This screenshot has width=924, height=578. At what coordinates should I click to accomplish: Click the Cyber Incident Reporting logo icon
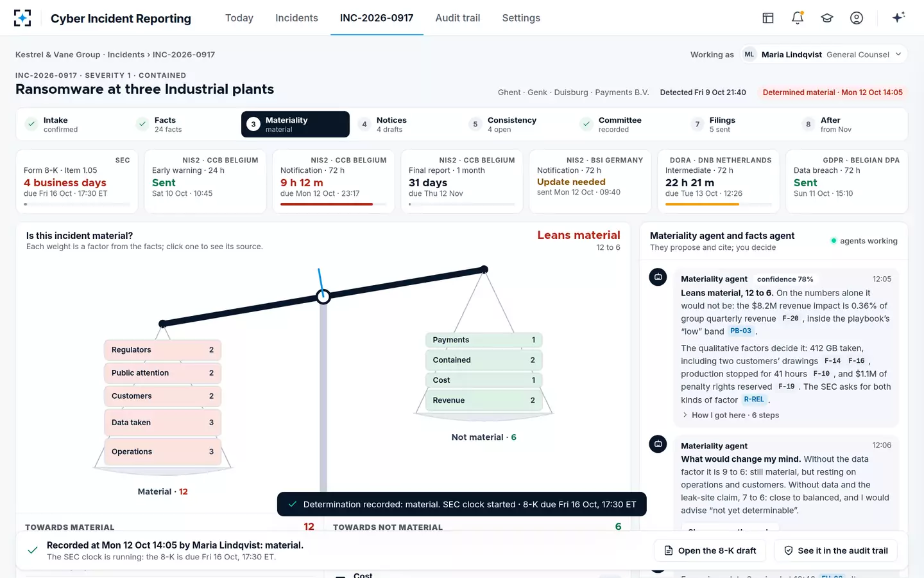22,18
